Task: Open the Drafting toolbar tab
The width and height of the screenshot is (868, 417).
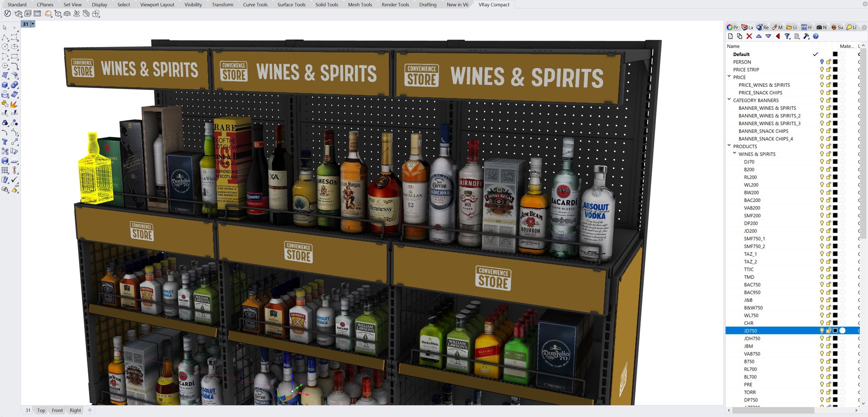Action: (x=428, y=5)
